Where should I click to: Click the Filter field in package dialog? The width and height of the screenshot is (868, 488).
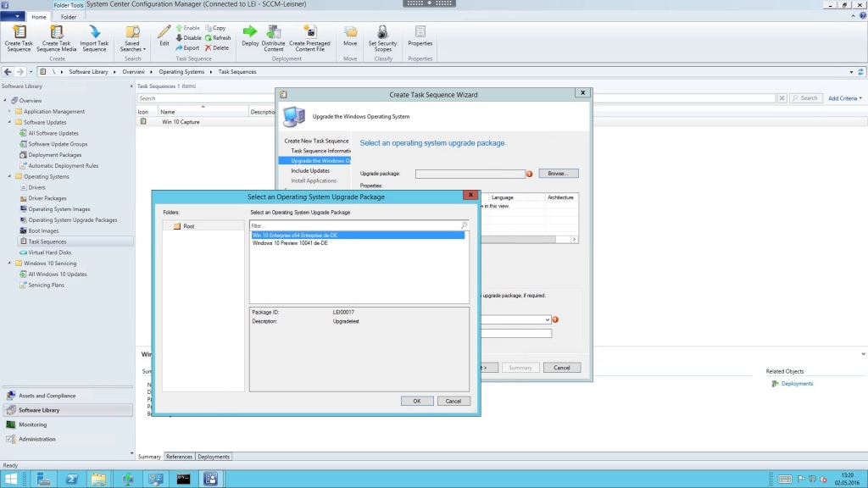pyautogui.click(x=359, y=225)
